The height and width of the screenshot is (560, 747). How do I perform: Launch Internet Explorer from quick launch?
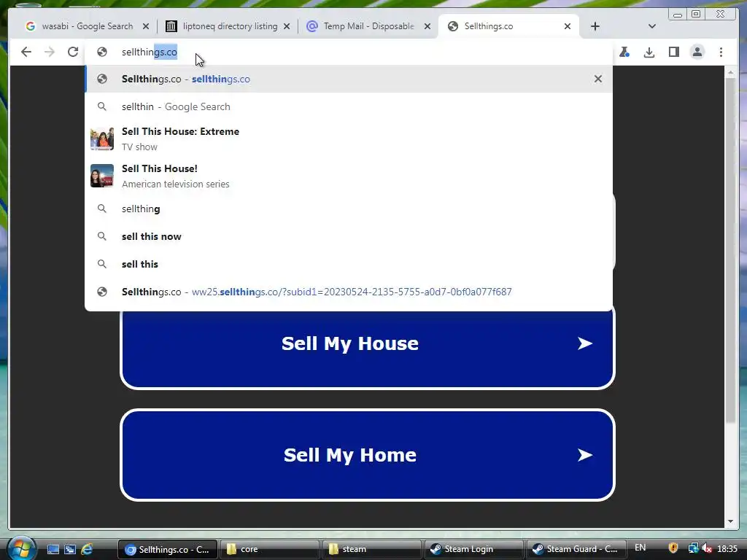(x=87, y=550)
